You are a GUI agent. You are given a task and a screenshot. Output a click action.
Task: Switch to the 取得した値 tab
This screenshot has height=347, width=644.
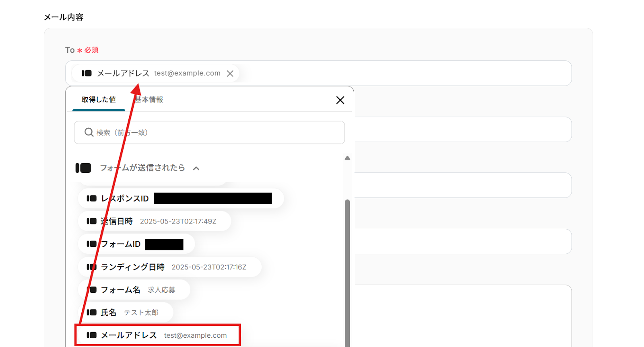tap(99, 100)
